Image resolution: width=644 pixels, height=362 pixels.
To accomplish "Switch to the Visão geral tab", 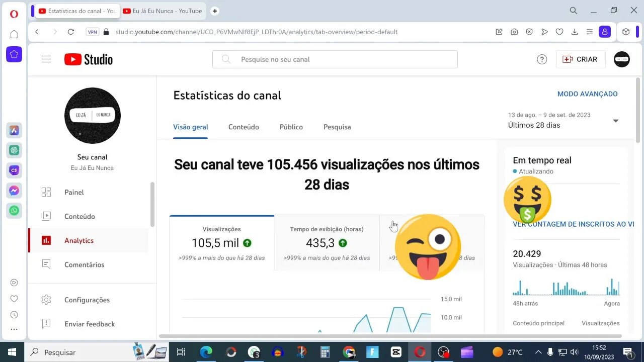I will tap(191, 127).
